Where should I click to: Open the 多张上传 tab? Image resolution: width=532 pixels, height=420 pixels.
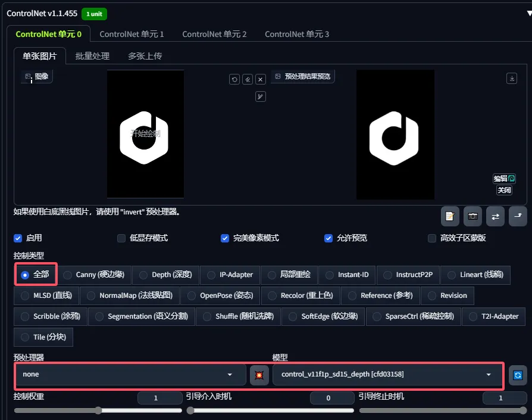[x=145, y=56]
